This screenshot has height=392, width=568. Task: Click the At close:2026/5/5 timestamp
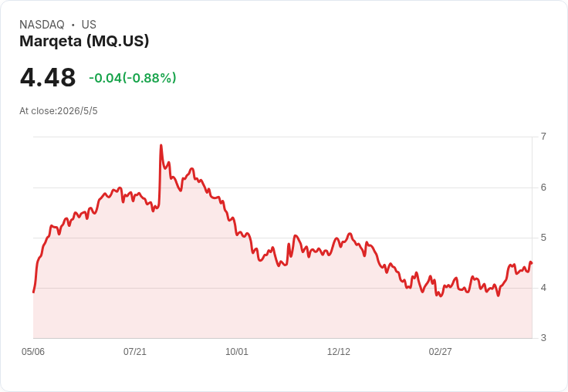(x=59, y=111)
